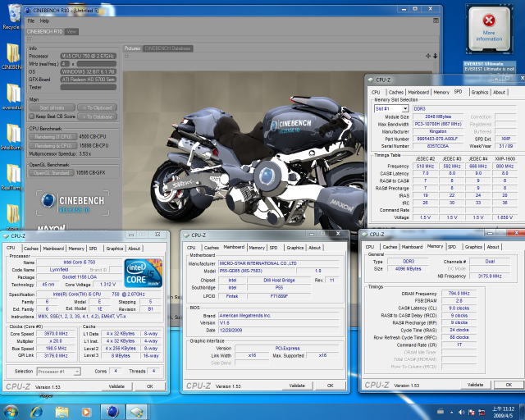Screen dimensions: 525x420
Task: Click the Windows Start orb
Action: 11,412
